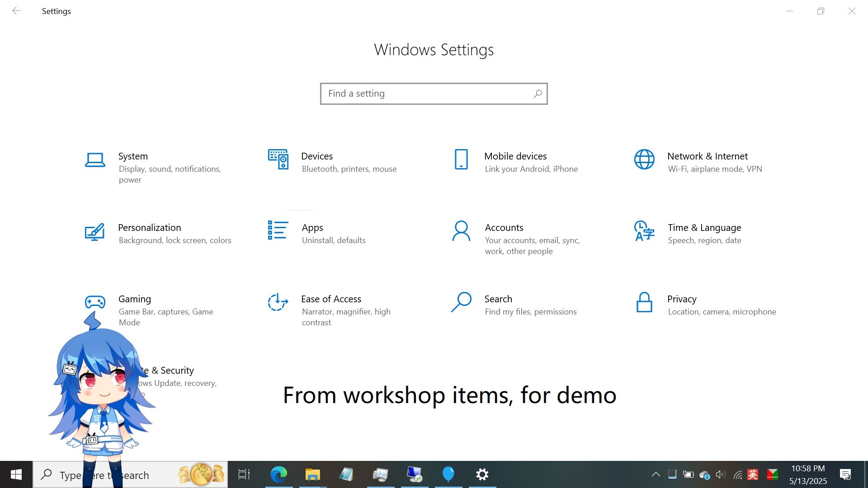Open the Action Center notifications icon
The height and width of the screenshot is (488, 868).
tap(845, 475)
